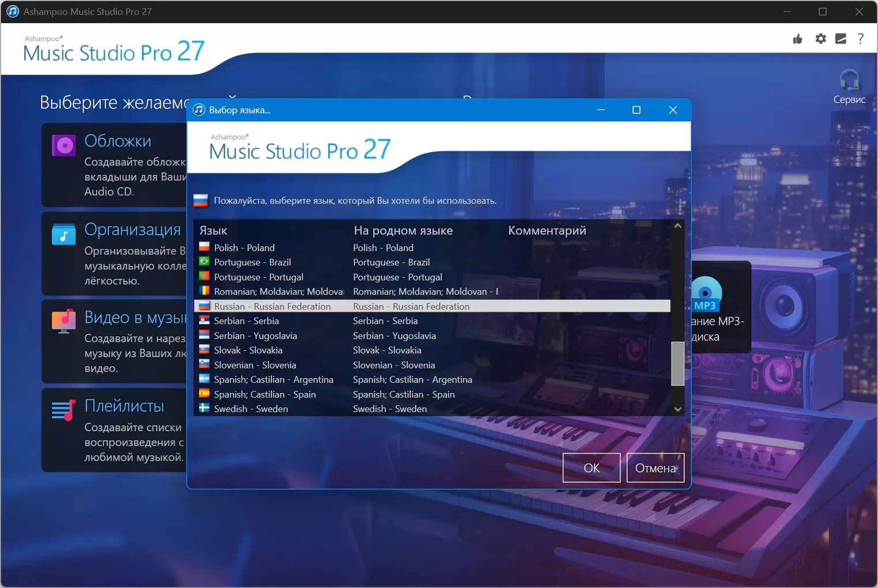Maximize the Выбор языка dialog

click(636, 110)
